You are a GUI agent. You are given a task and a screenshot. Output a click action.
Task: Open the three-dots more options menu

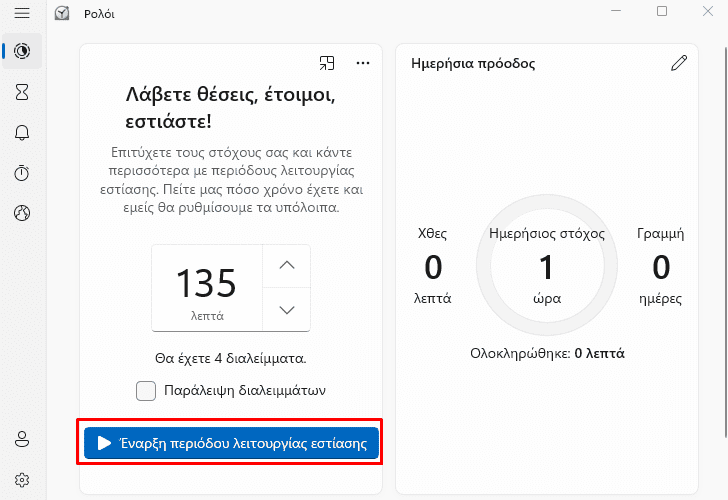click(363, 63)
